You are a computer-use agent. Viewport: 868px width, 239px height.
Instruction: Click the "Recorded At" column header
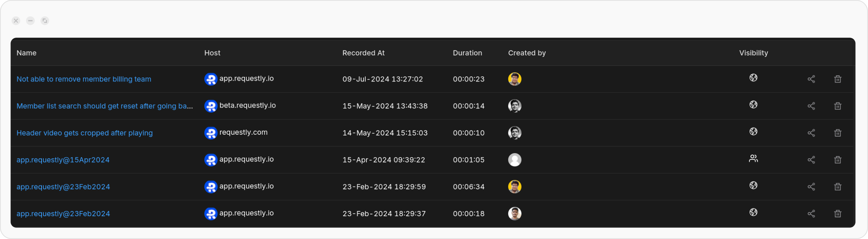[x=363, y=53]
